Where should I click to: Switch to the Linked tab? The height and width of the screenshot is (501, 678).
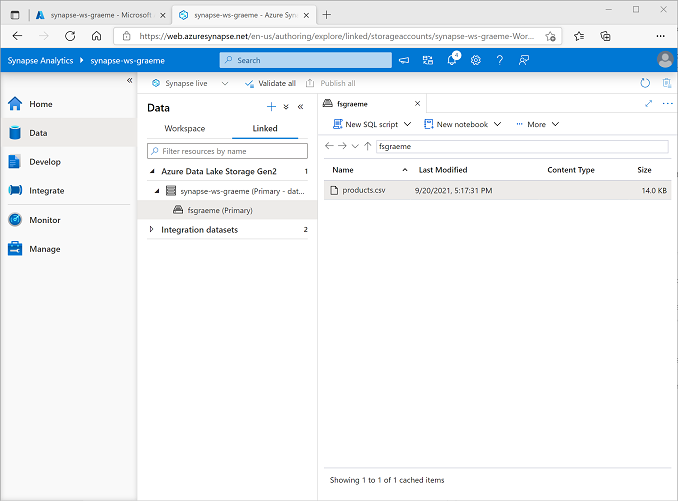pyautogui.click(x=265, y=128)
